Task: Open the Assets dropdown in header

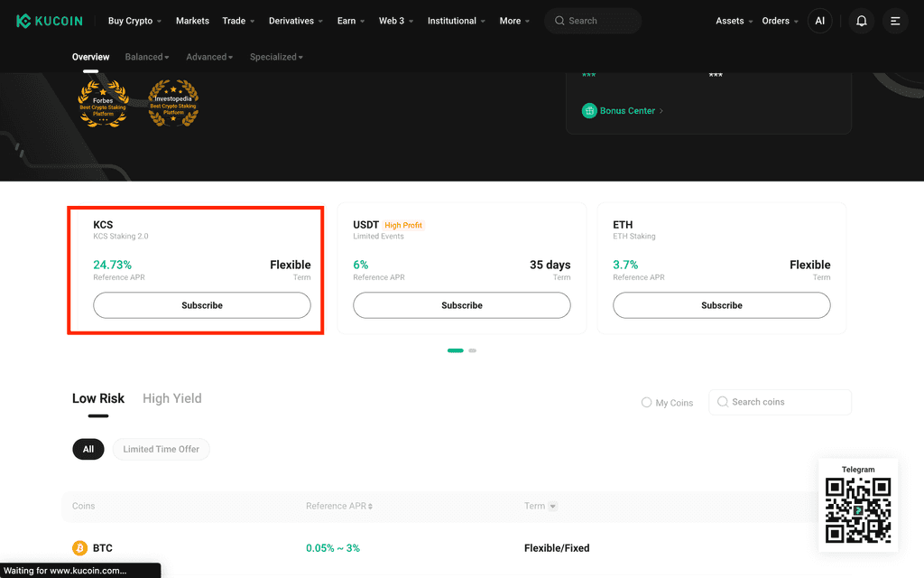Action: point(735,22)
